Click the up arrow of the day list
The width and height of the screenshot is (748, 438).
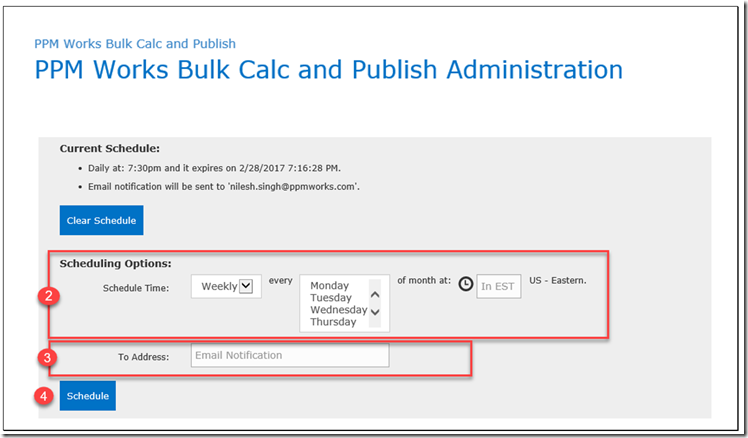pyautogui.click(x=375, y=295)
